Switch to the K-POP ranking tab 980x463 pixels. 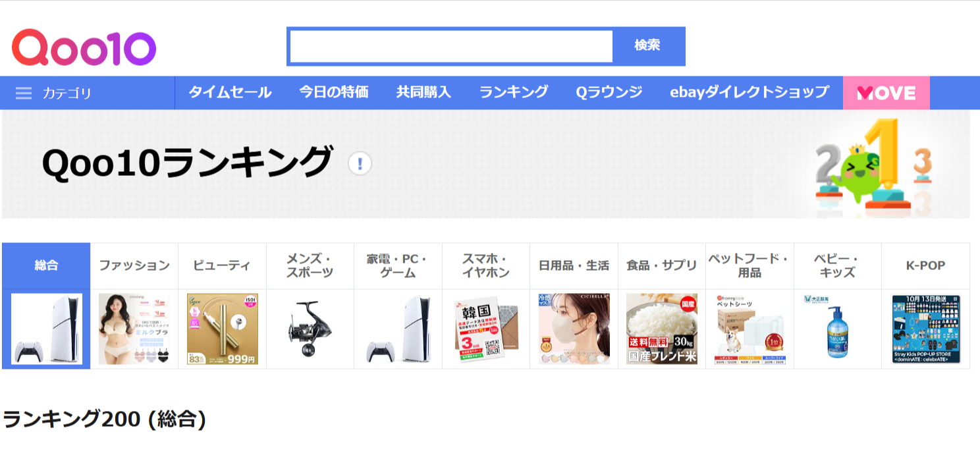click(925, 265)
